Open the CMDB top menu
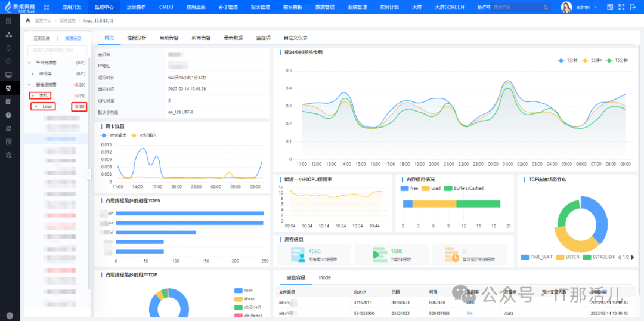The image size is (644, 321). 166,7
